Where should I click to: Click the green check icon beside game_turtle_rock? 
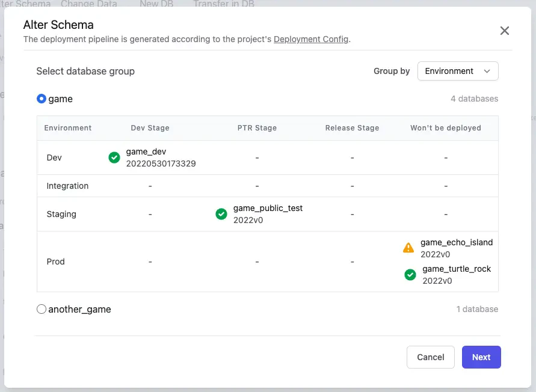tap(410, 275)
